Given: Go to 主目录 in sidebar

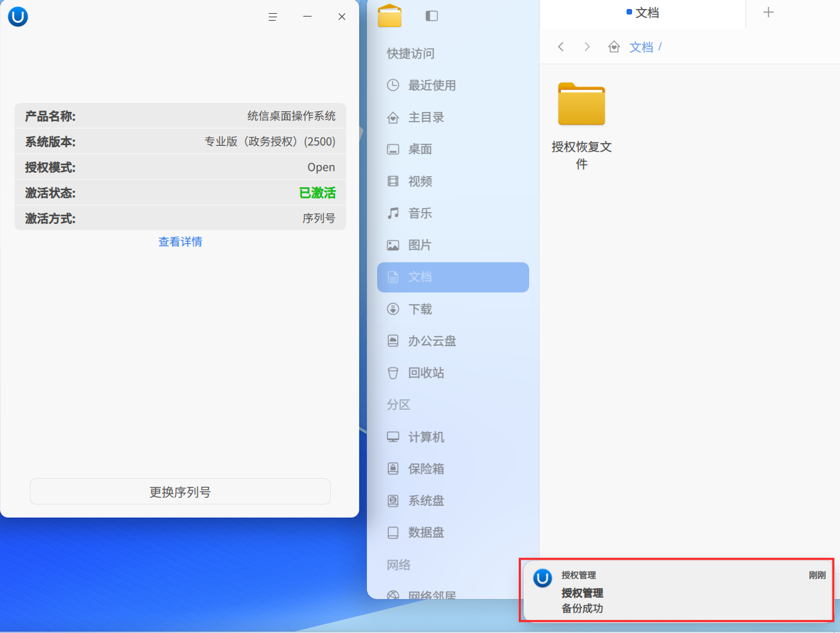Looking at the screenshot, I should [453, 117].
